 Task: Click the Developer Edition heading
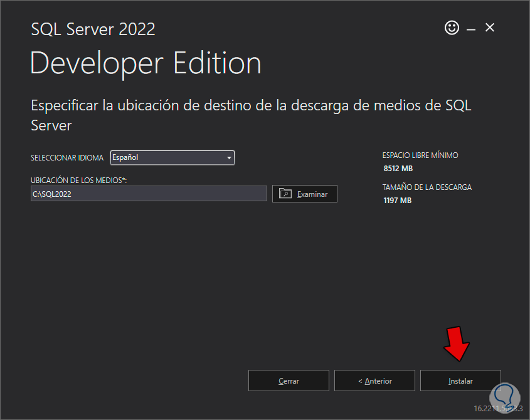pyautogui.click(x=146, y=64)
